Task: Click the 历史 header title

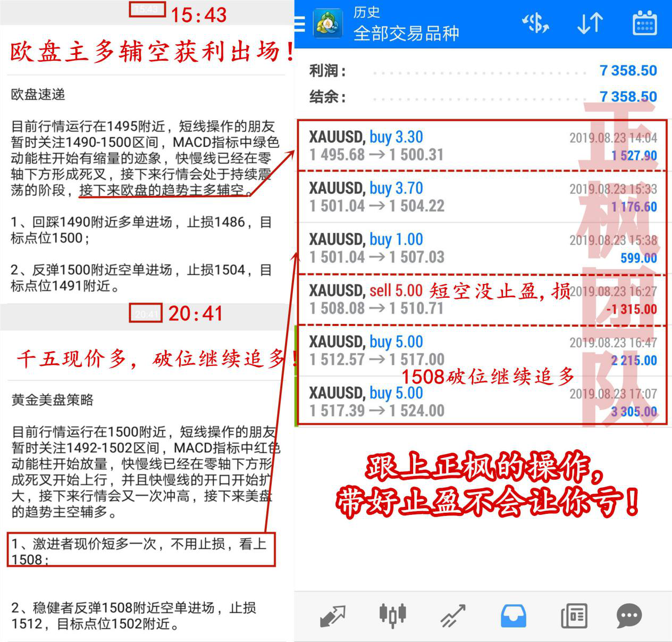Action: (x=367, y=12)
